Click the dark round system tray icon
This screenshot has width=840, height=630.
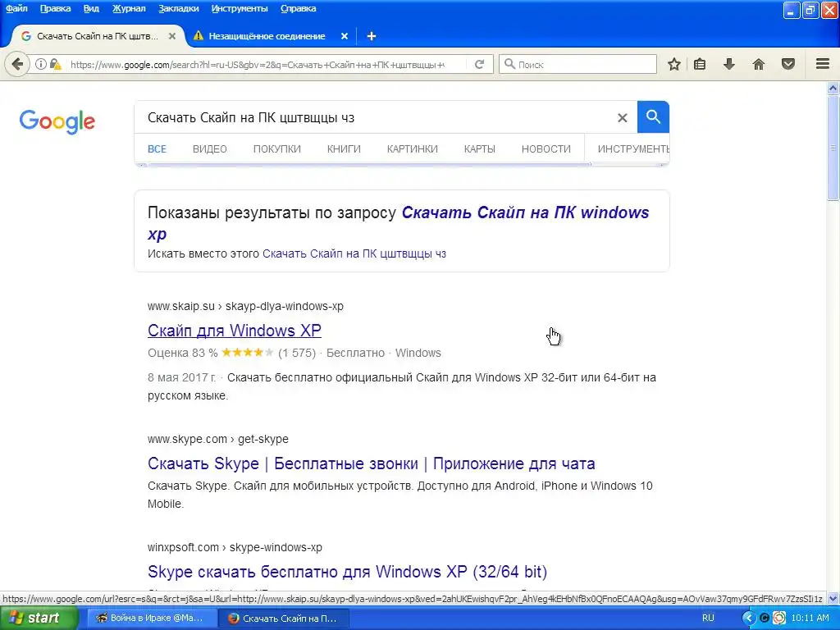[765, 618]
